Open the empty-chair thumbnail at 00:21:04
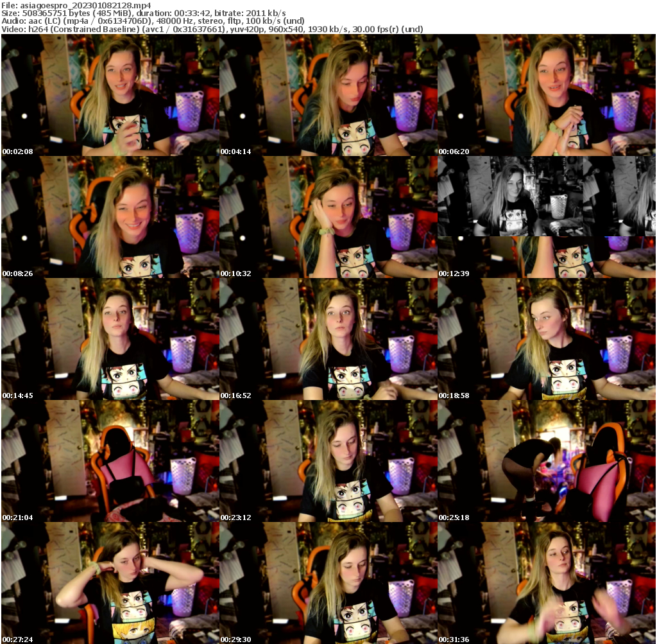Viewport: 657px width, 644px height. [x=109, y=461]
